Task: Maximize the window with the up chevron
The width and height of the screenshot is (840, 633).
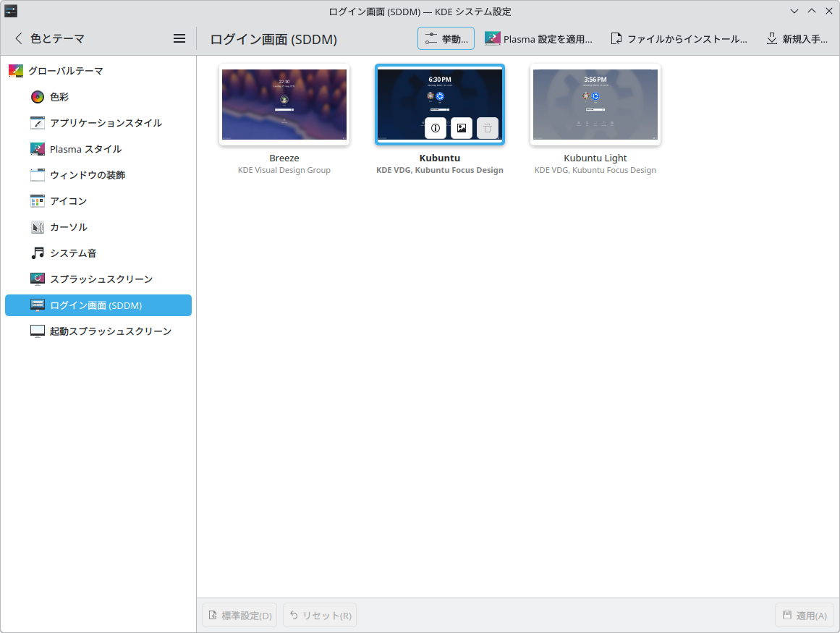Action: click(812, 11)
